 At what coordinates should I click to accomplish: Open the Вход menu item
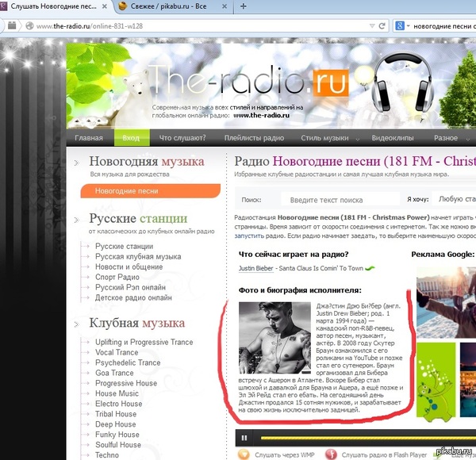click(x=132, y=138)
